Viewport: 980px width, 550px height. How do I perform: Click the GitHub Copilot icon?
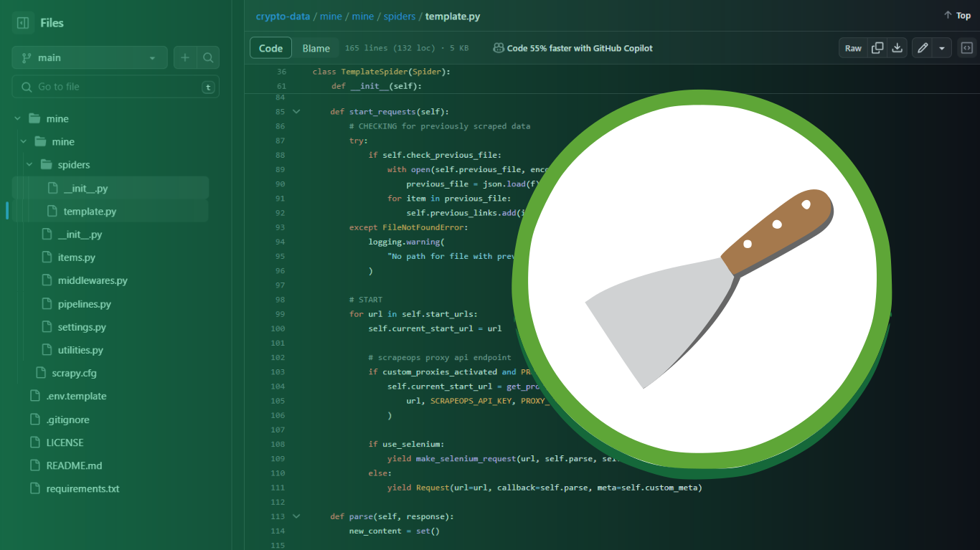498,48
